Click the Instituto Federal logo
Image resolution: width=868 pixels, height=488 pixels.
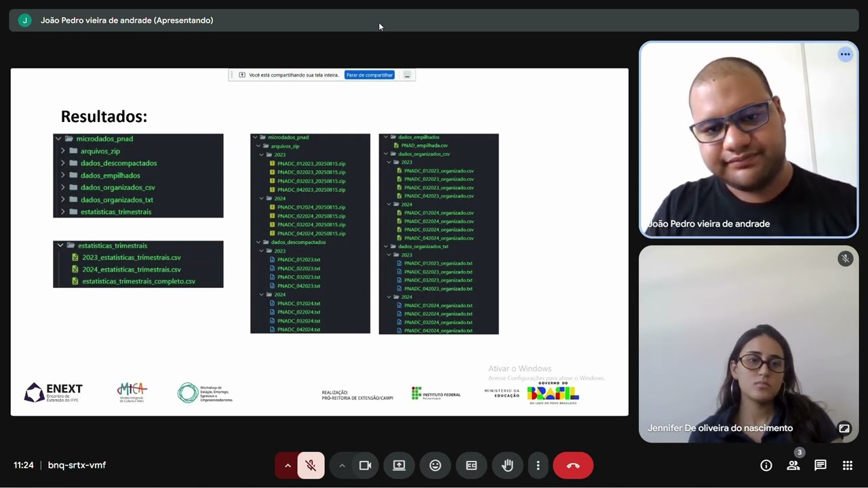tap(436, 394)
